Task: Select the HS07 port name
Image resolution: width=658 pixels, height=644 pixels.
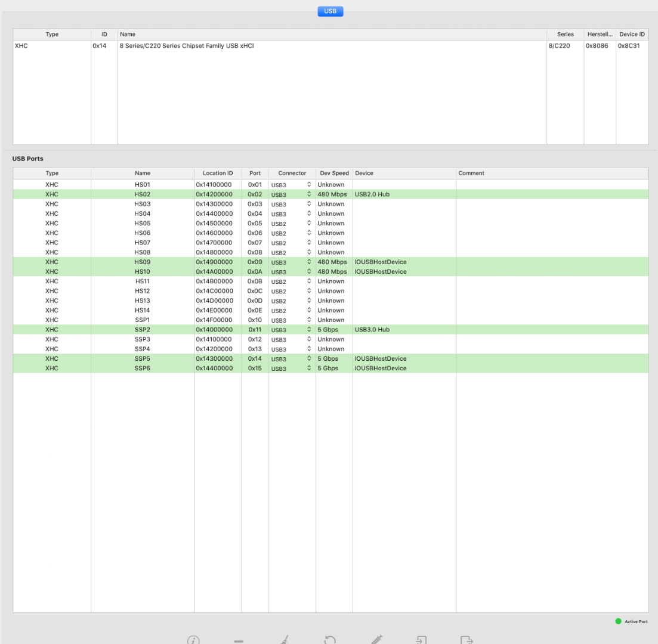Action: point(142,243)
